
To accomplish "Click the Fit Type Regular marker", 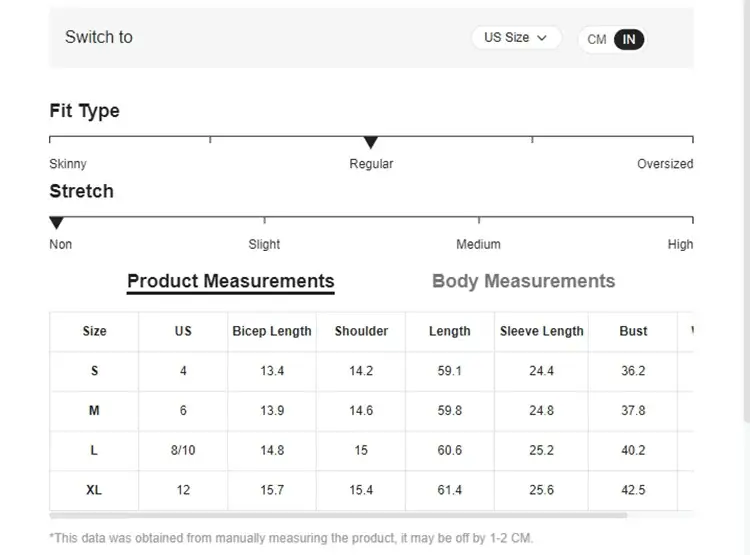I will pos(371,143).
